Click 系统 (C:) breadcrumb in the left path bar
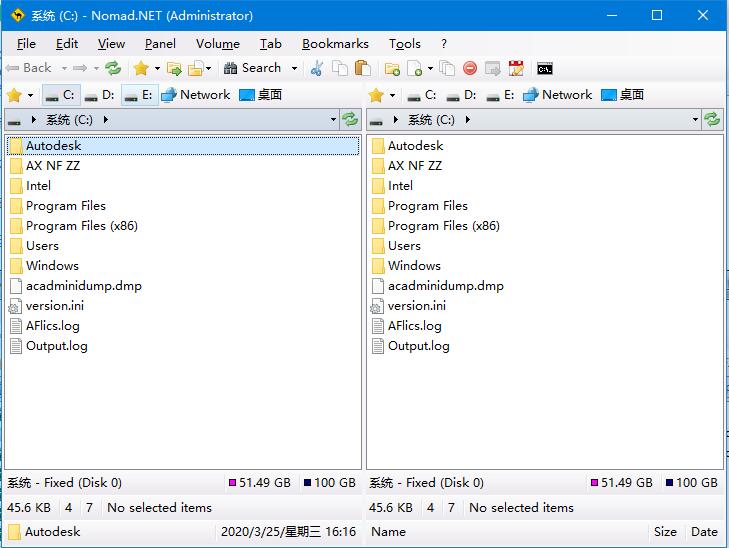Viewport: 729px width, 548px height. pyautogui.click(x=69, y=120)
